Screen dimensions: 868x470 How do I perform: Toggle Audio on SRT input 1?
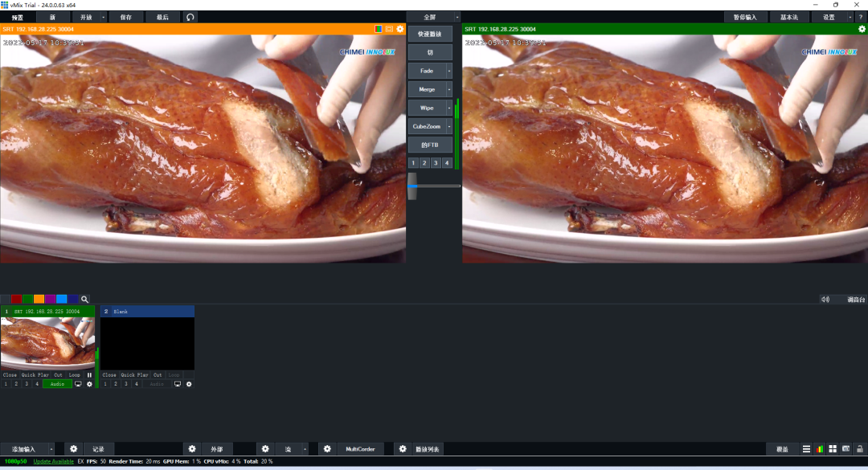[x=57, y=384]
